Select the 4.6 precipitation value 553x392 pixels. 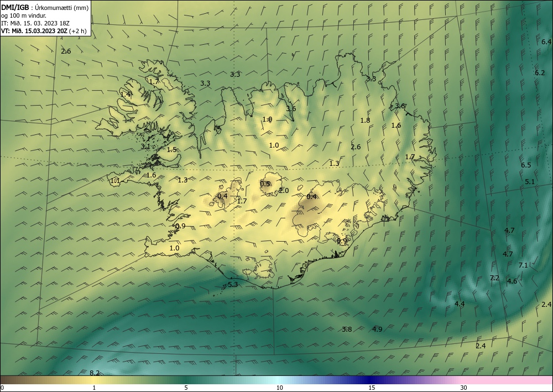pyautogui.click(x=512, y=281)
